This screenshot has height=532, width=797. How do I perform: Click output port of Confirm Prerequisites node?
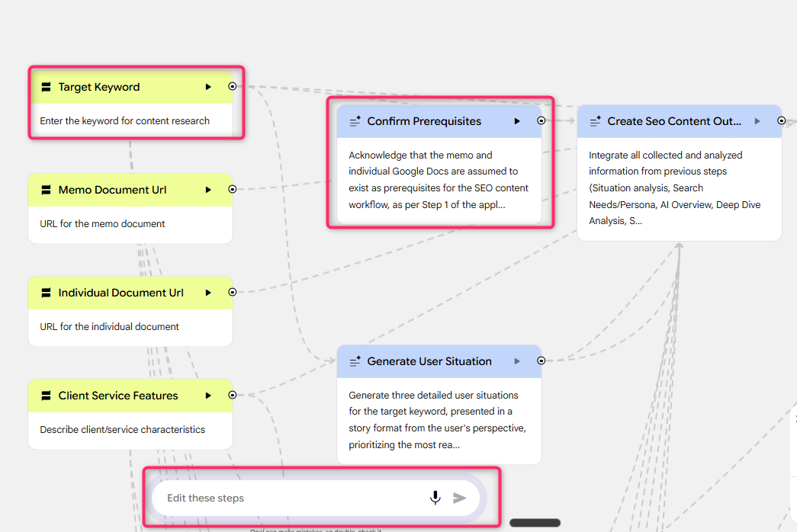coord(542,120)
